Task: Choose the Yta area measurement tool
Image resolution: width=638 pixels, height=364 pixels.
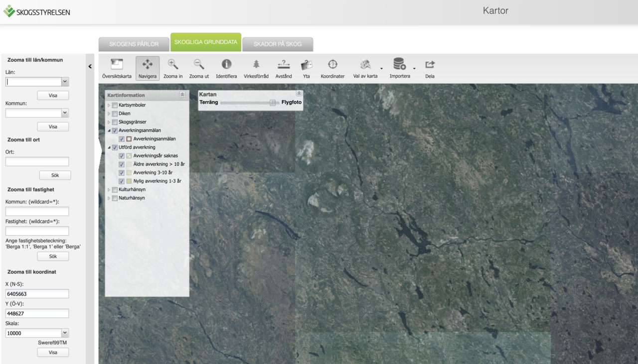Action: [x=307, y=68]
